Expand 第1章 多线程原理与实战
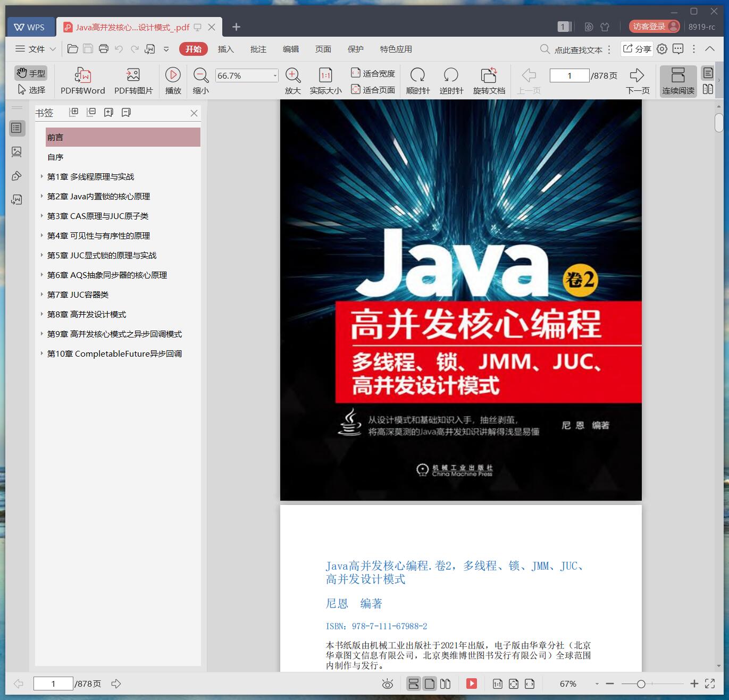This screenshot has width=729, height=700. [x=42, y=176]
